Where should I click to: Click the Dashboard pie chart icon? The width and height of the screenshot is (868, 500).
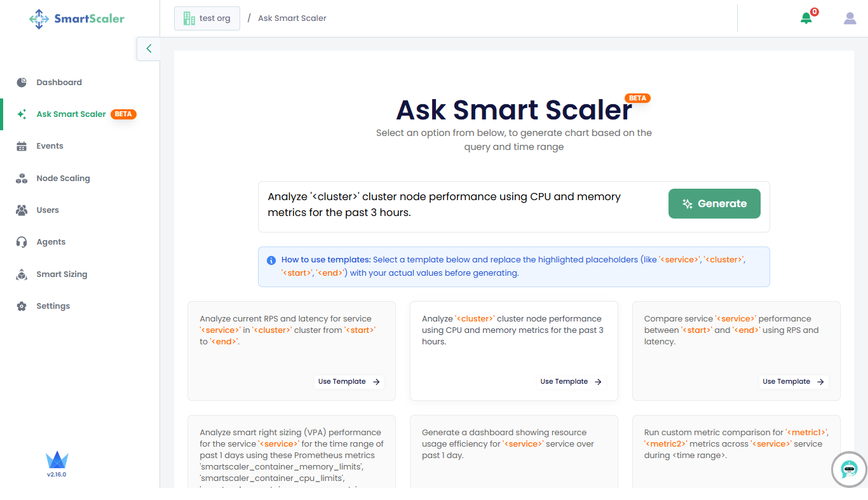[x=22, y=82]
